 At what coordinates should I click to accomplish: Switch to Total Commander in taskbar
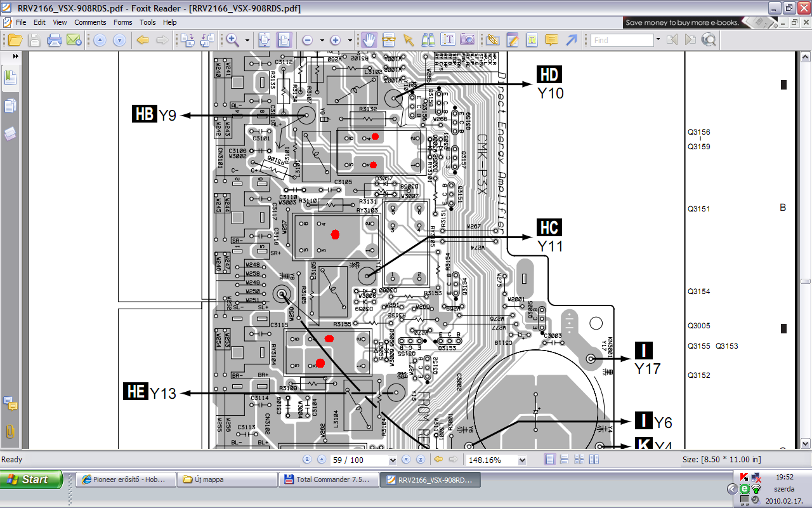coord(329,479)
